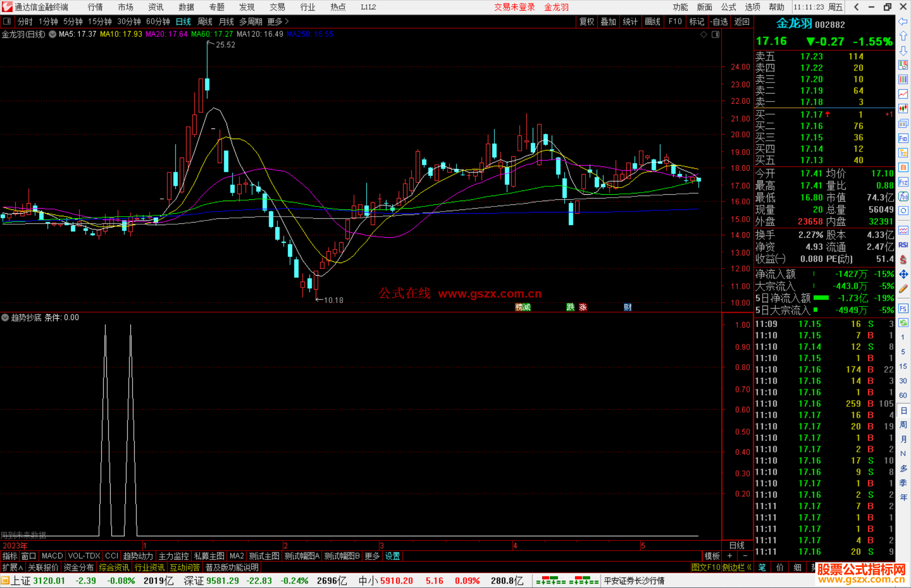Toggle the round icon beside 趋势抄底
Image resolution: width=911 pixels, height=588 pixels.
5,317
